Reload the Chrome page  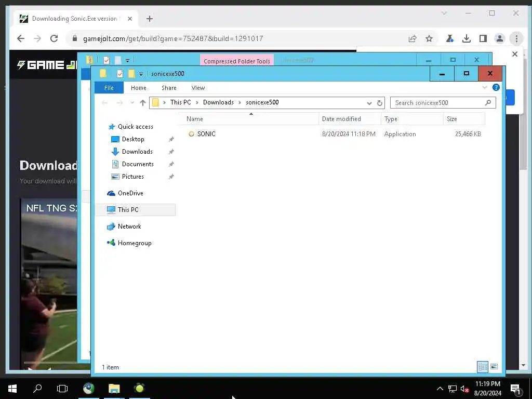point(54,38)
